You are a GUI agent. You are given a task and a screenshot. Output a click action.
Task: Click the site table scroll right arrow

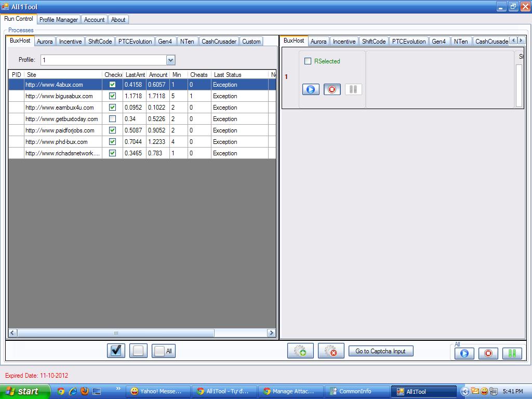coord(271,333)
